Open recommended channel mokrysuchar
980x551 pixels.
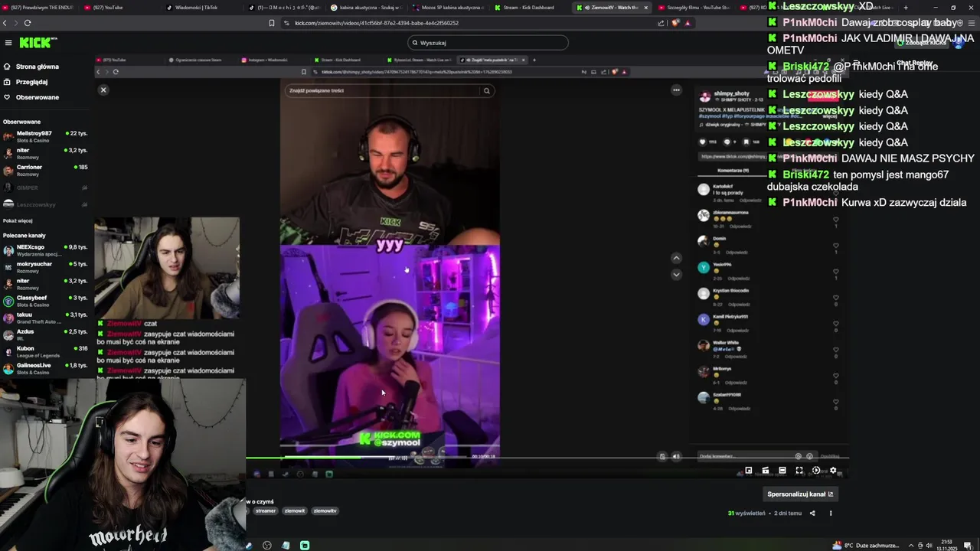[44, 267]
